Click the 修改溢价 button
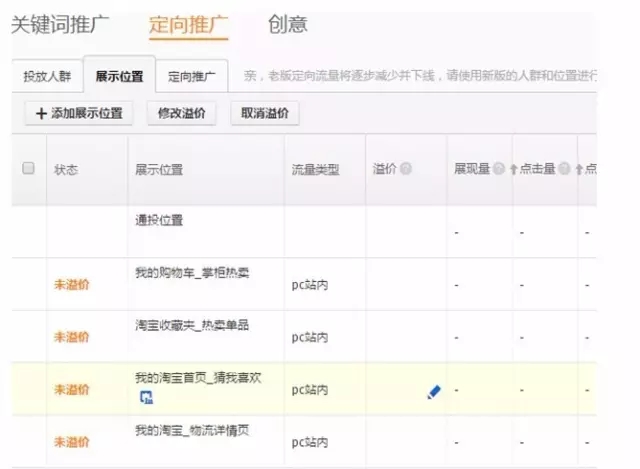The height and width of the screenshot is (469, 640). click(182, 113)
